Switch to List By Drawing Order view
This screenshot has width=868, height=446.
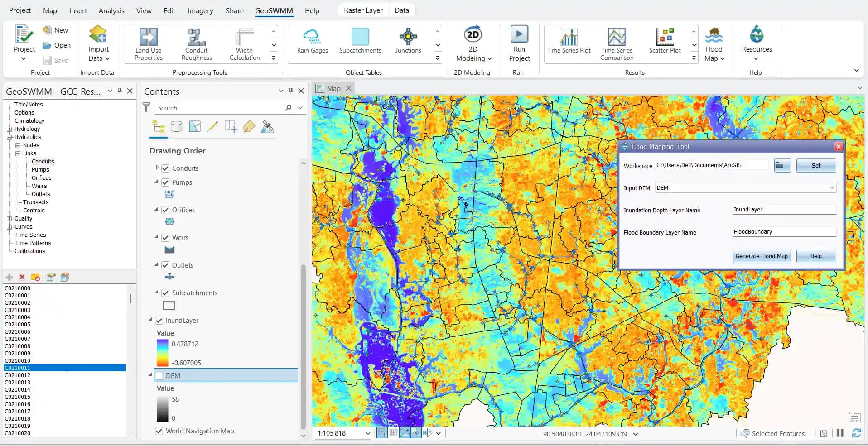click(x=158, y=127)
